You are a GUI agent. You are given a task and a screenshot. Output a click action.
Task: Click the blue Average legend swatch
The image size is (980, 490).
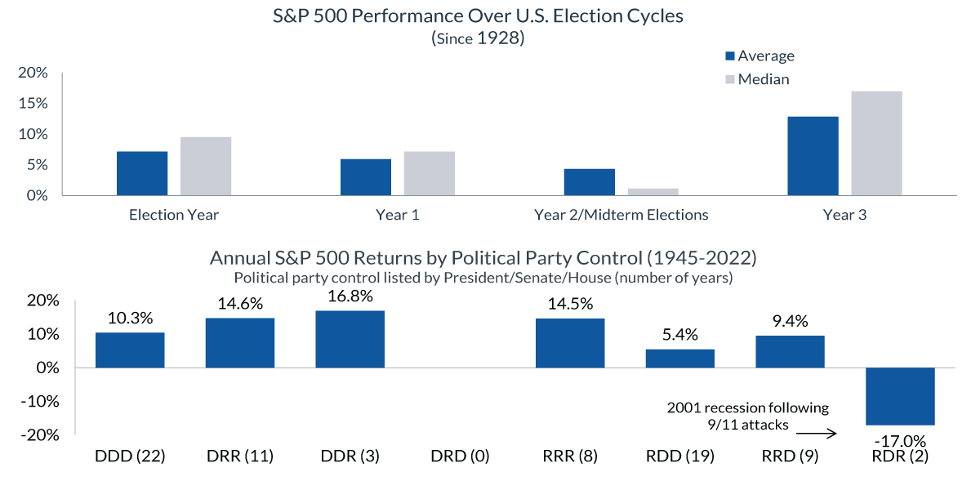(x=730, y=56)
